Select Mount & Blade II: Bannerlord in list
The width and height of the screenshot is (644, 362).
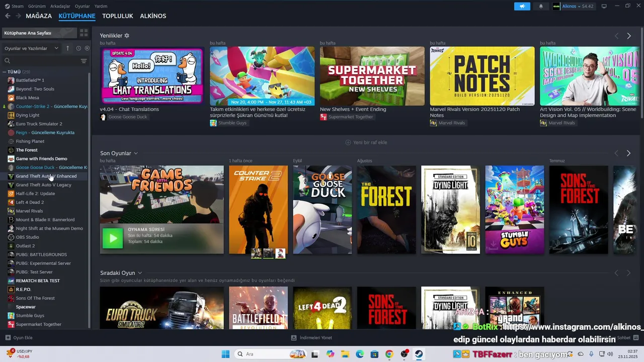coord(45,220)
